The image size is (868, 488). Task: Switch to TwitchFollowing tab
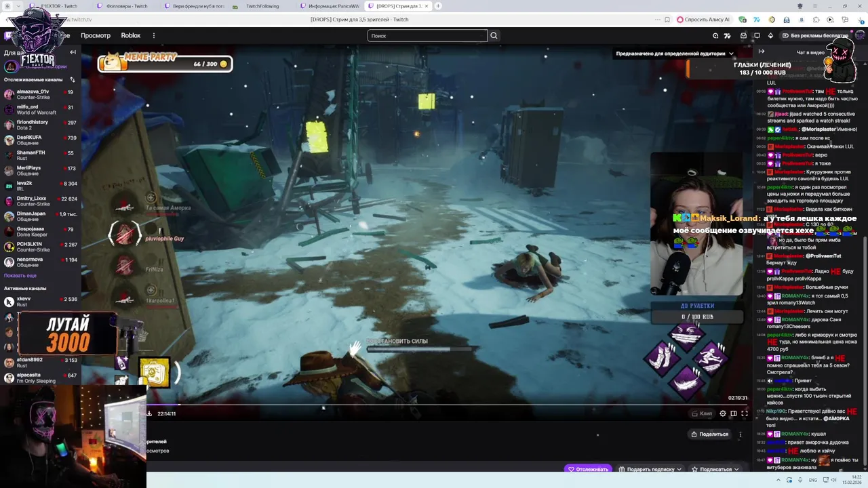(261, 6)
